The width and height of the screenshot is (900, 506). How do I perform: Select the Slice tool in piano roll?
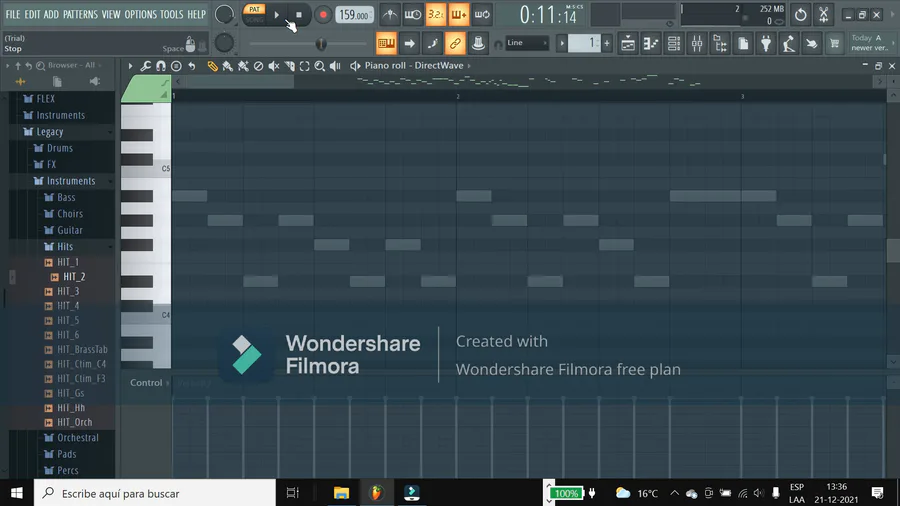pos(289,66)
